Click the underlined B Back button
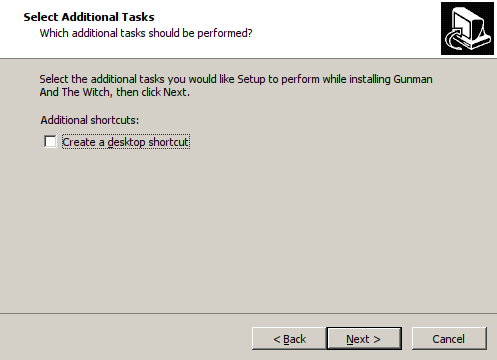 pos(289,338)
